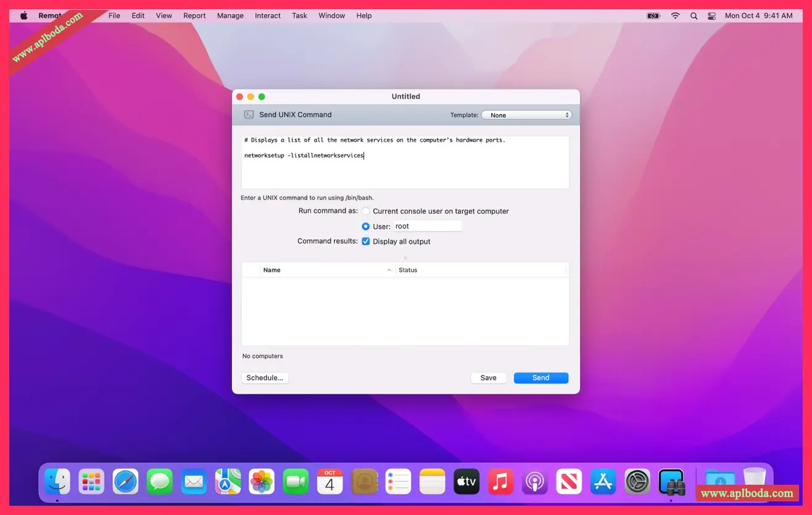Open Mail app in the dock
812x515 pixels.
tap(194, 481)
